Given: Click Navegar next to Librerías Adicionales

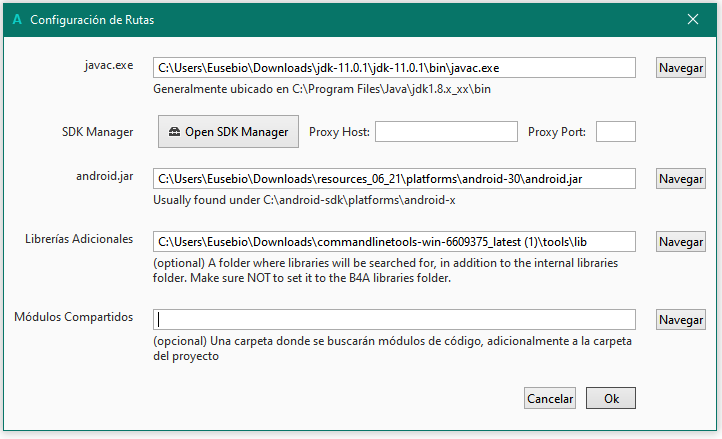Looking at the screenshot, I should [x=681, y=242].
